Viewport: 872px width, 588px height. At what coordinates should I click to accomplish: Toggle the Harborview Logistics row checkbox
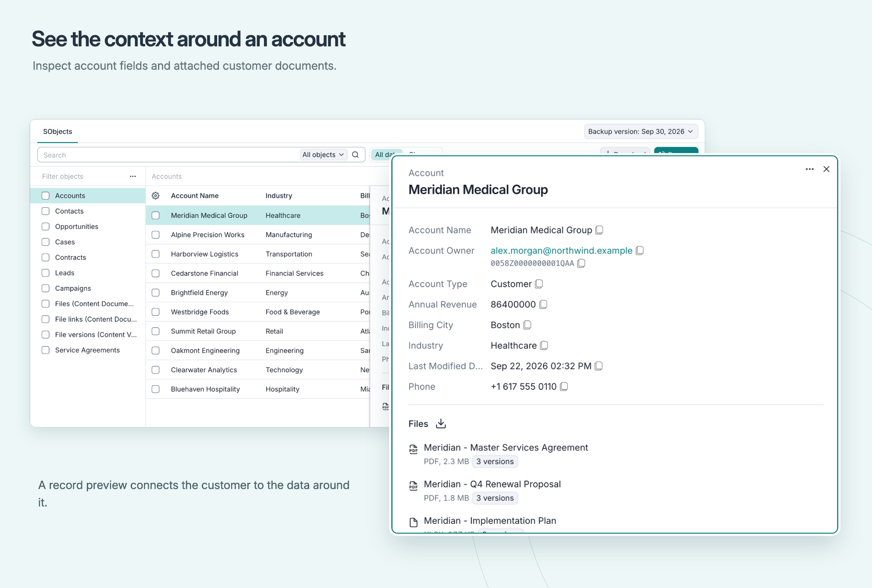pos(155,254)
